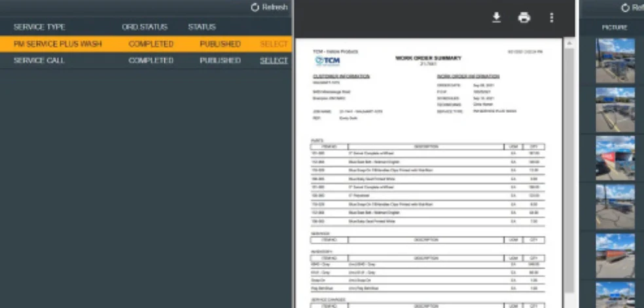The image size is (644, 308).
Task: Refresh the pictures panel
Action: coord(632,7)
